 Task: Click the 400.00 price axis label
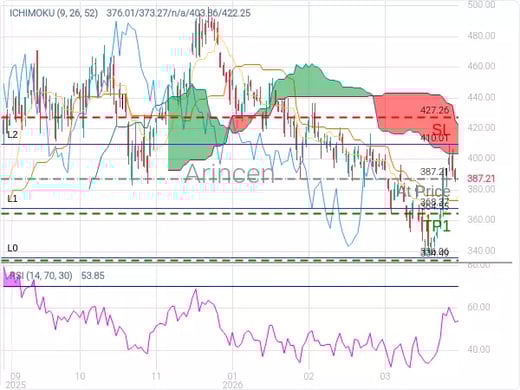(x=481, y=158)
